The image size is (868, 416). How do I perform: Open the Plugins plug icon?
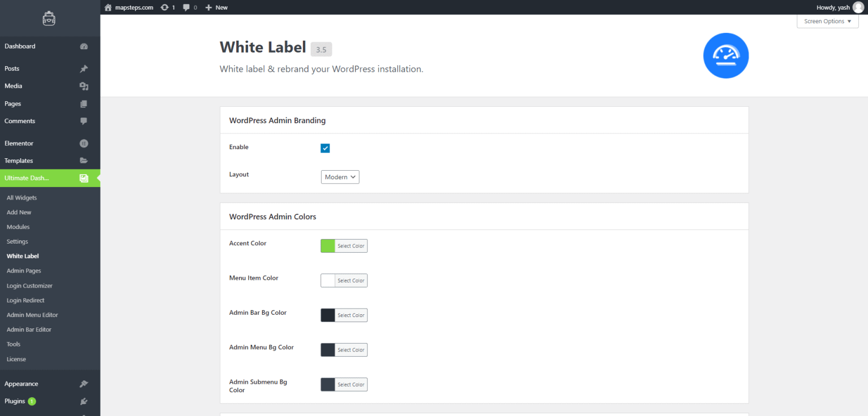tap(84, 401)
